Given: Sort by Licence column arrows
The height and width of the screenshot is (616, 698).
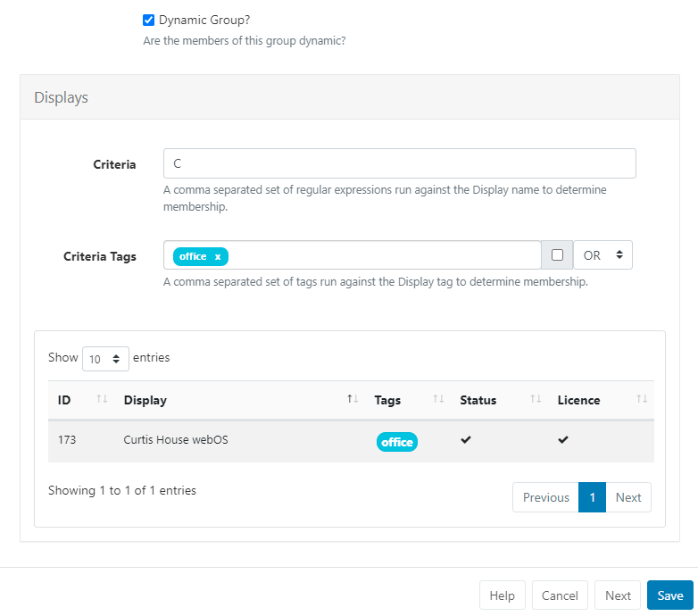Looking at the screenshot, I should (x=642, y=400).
